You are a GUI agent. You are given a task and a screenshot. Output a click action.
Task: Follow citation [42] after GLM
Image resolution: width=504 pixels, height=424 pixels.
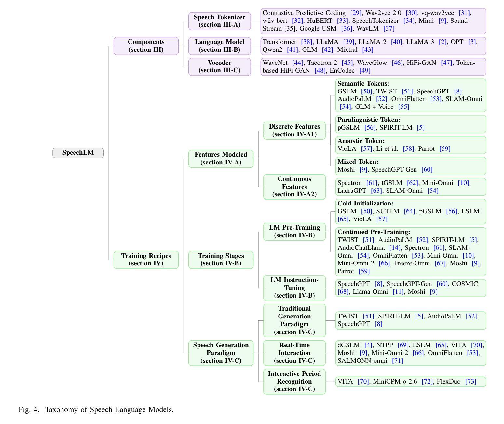[x=327, y=50]
